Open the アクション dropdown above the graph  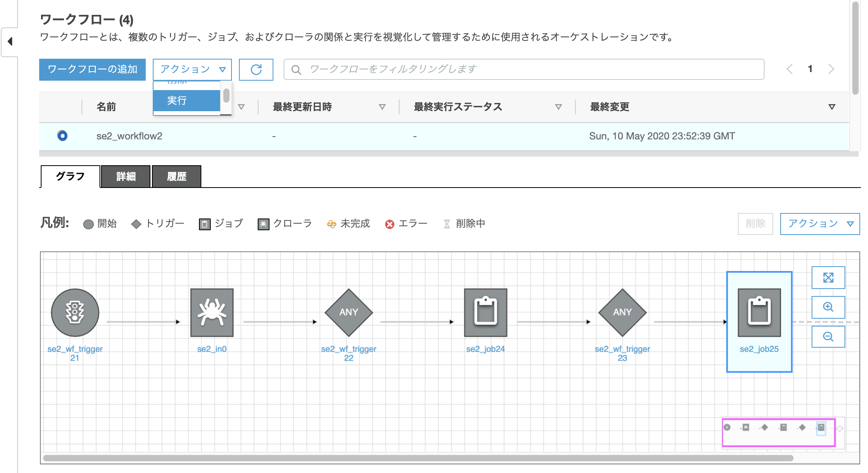pos(819,224)
